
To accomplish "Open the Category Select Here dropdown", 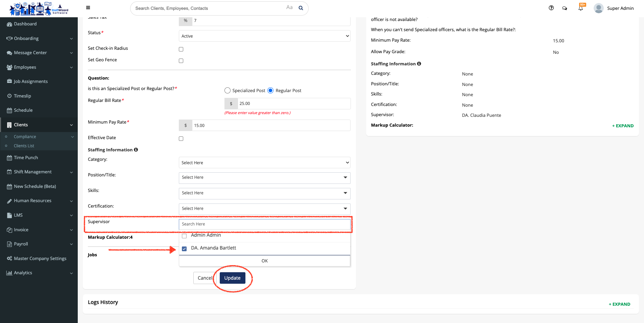I will pos(264,163).
